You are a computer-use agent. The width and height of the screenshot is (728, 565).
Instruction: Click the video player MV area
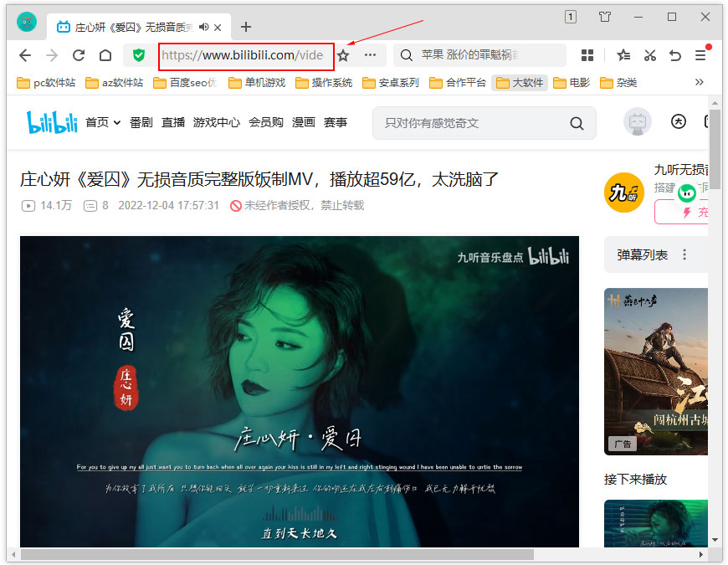pos(300,392)
